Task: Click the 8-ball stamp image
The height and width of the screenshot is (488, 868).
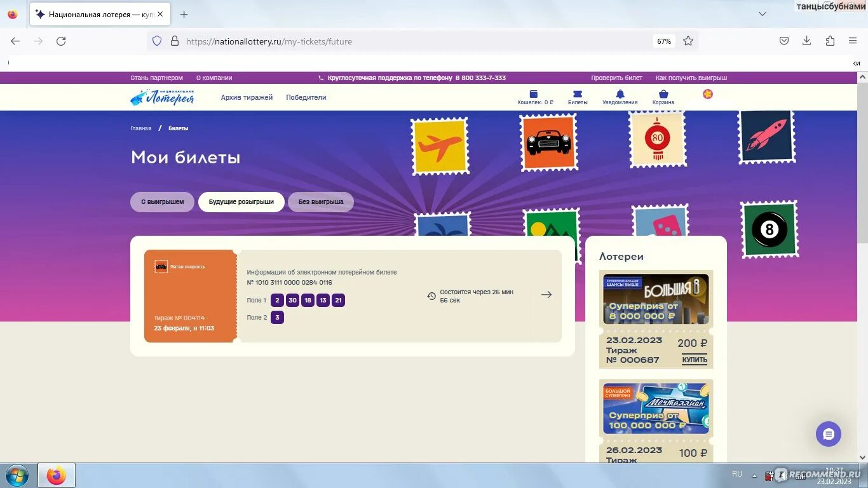Action: [770, 229]
